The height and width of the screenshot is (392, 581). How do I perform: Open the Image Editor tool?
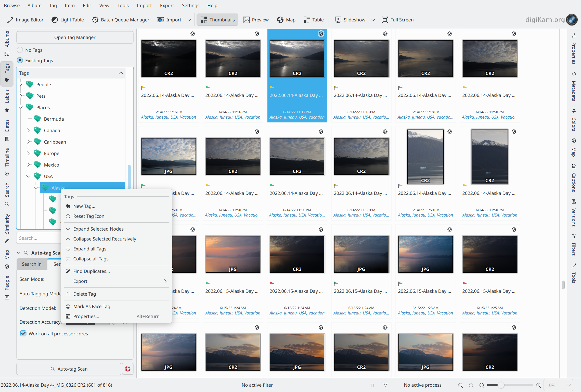25,20
